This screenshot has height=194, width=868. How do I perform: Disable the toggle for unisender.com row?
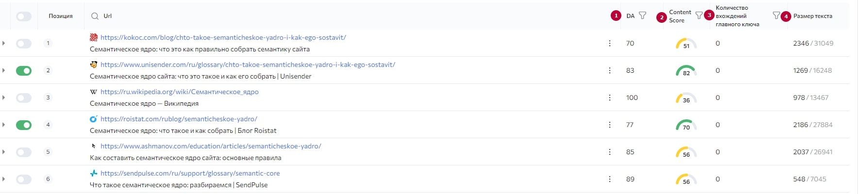pos(23,71)
